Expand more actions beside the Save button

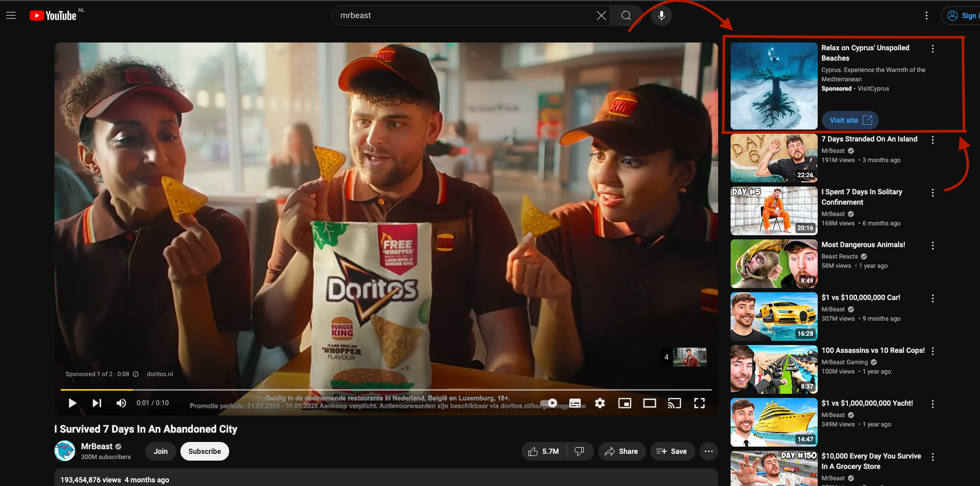708,451
